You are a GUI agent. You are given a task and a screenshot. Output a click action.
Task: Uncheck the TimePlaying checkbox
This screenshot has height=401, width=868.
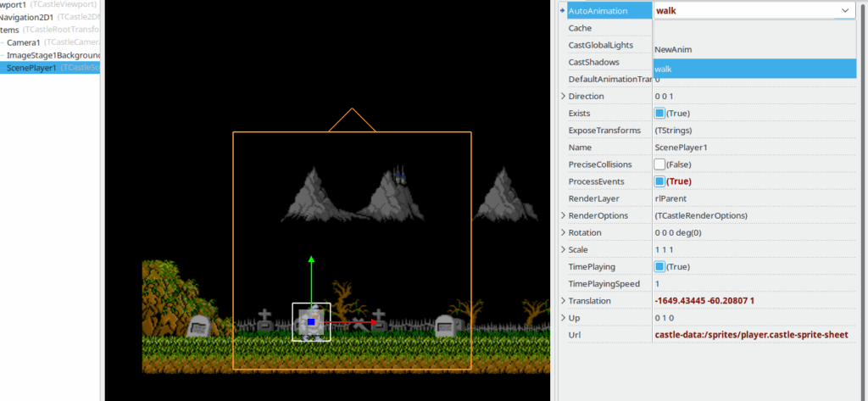click(x=659, y=266)
